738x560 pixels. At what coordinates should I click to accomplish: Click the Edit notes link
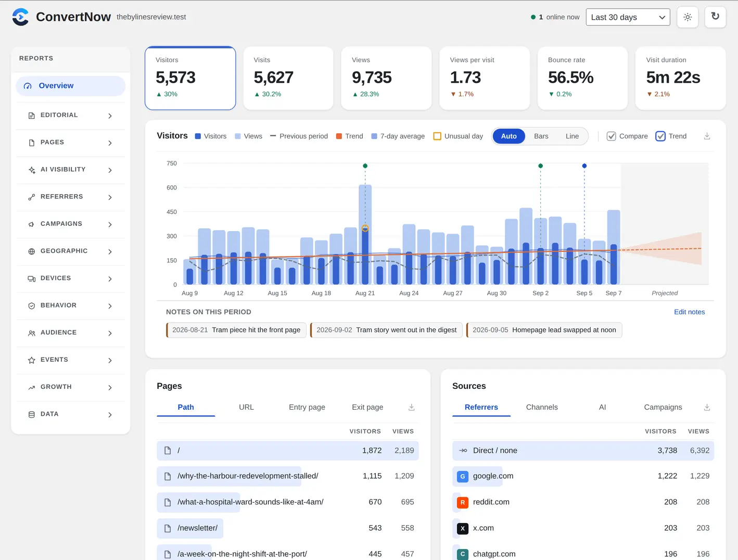click(x=689, y=312)
